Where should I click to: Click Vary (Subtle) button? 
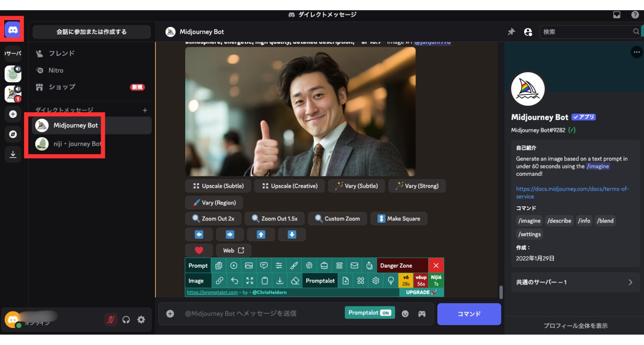[356, 186]
